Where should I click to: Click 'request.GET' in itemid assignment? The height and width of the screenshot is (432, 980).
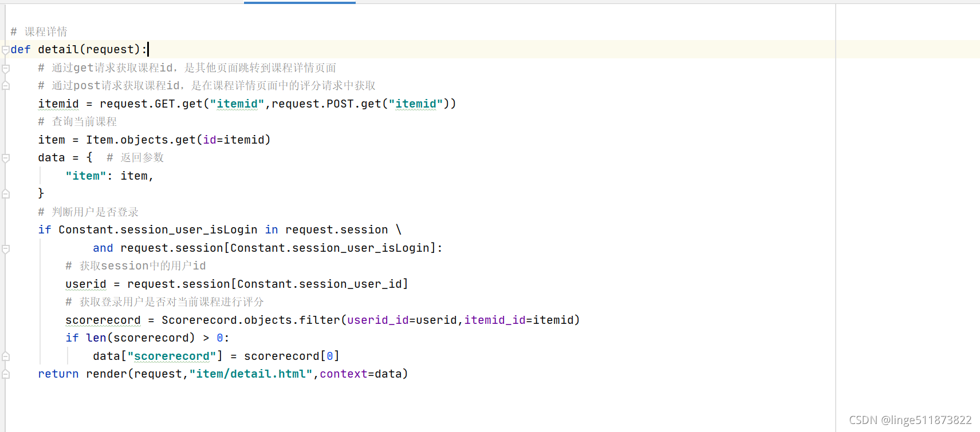click(137, 104)
